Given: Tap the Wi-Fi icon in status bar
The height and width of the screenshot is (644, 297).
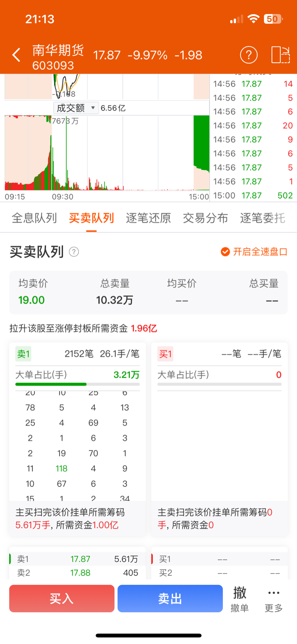Looking at the screenshot, I should coord(253,19).
